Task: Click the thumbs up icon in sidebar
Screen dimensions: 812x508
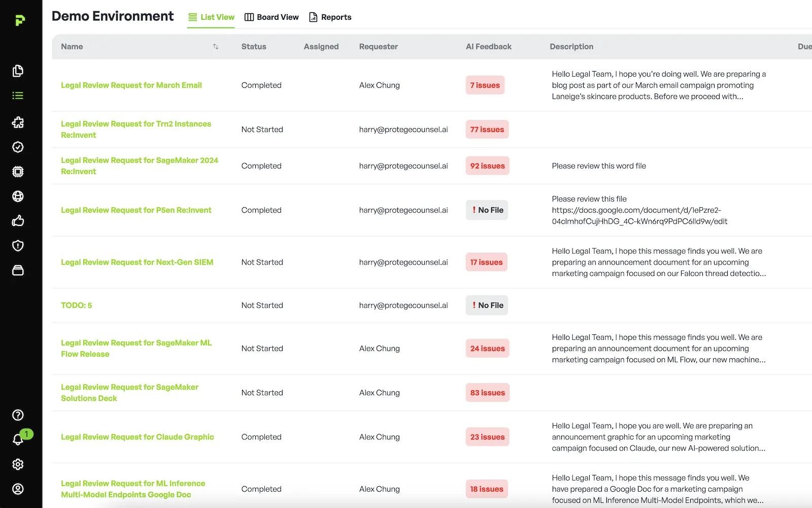Action: (x=18, y=221)
